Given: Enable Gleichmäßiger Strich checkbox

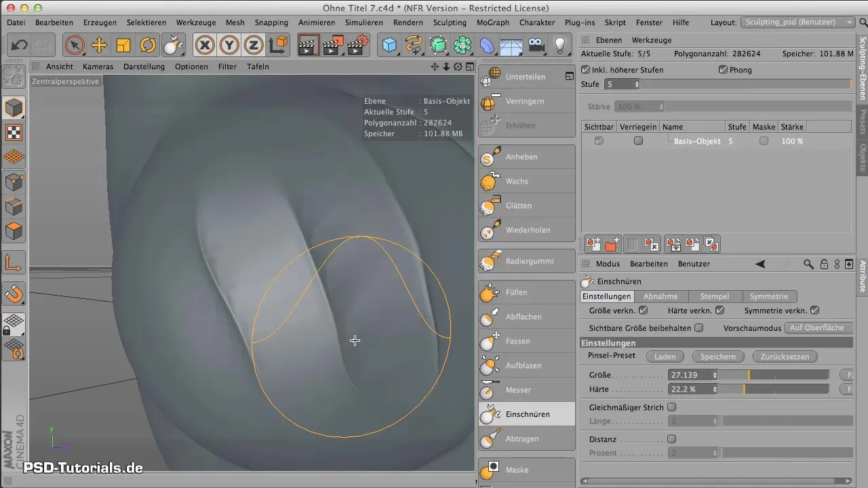Looking at the screenshot, I should (672, 407).
